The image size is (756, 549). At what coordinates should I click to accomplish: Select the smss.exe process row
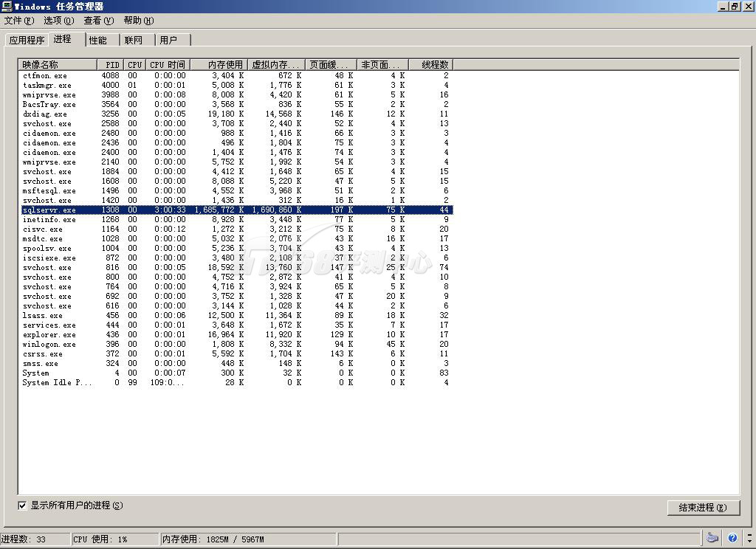tap(236, 364)
